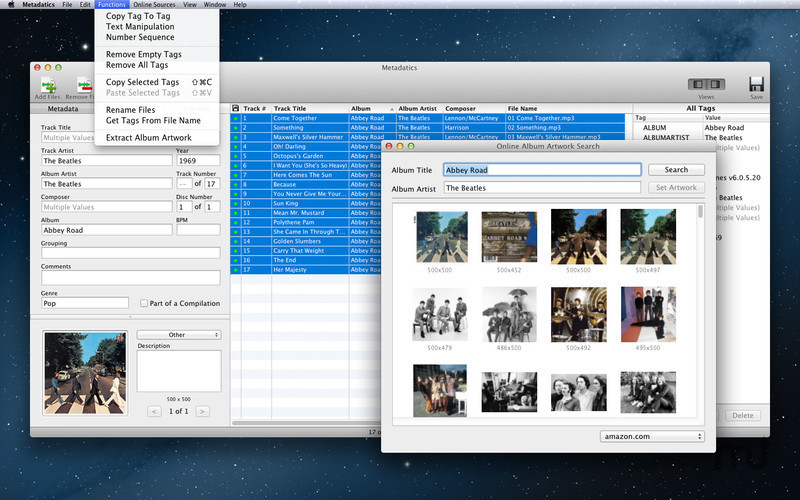Click the Search button in artwork search

pos(676,170)
